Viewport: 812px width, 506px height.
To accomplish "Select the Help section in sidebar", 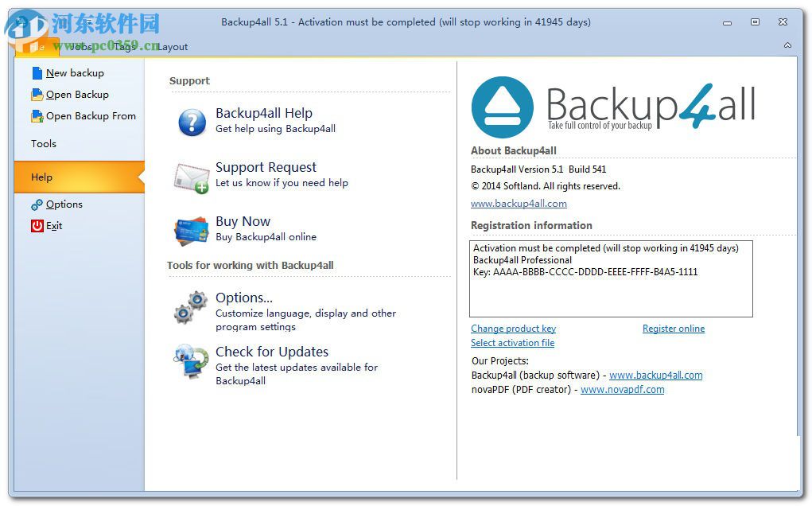I will pos(41,177).
